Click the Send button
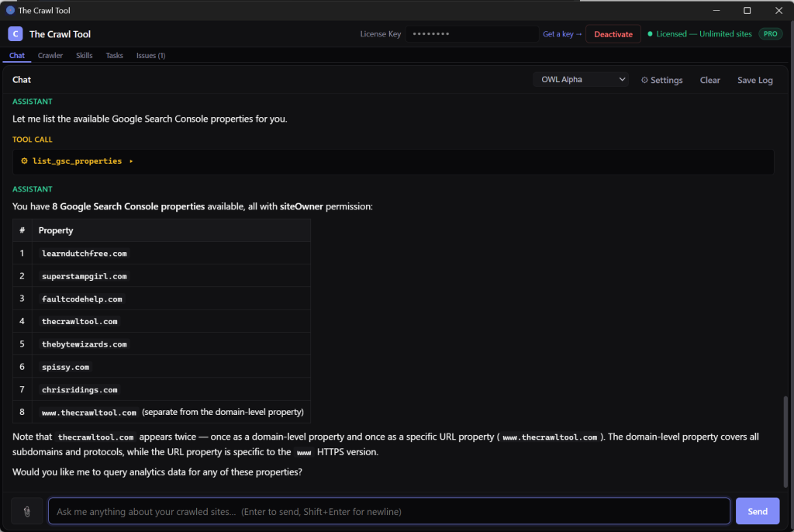 pyautogui.click(x=757, y=511)
